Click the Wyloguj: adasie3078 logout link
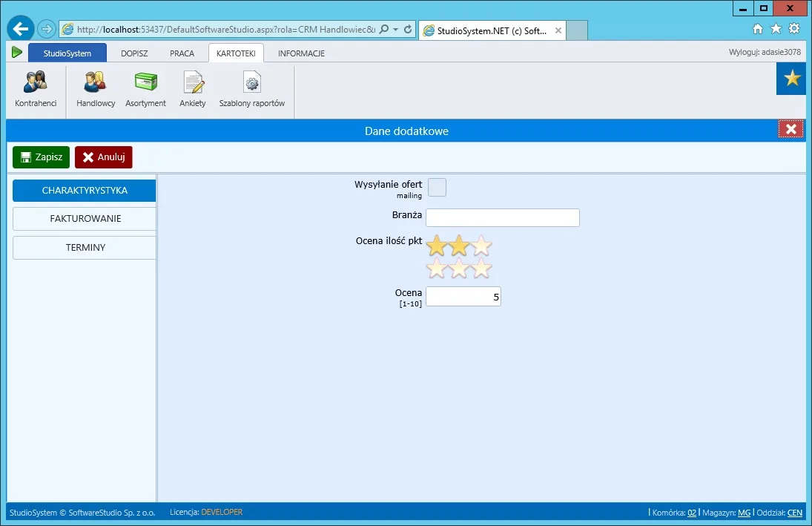 [765, 52]
